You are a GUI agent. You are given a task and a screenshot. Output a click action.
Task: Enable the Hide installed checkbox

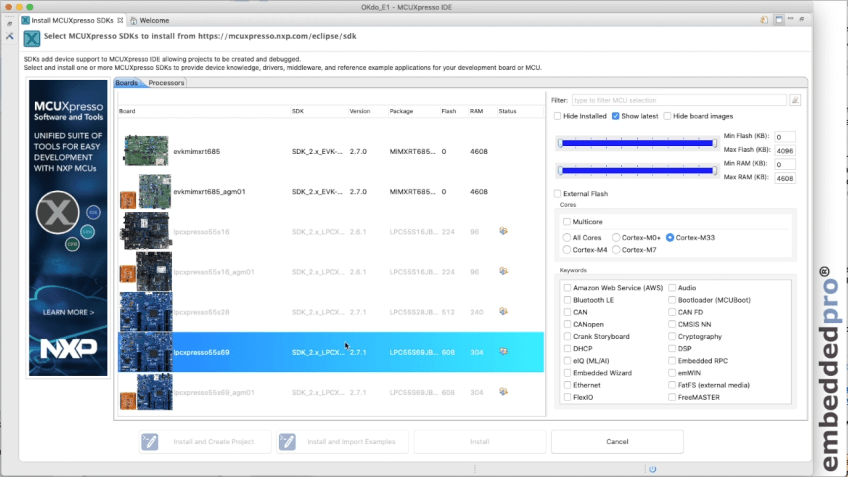(558, 117)
